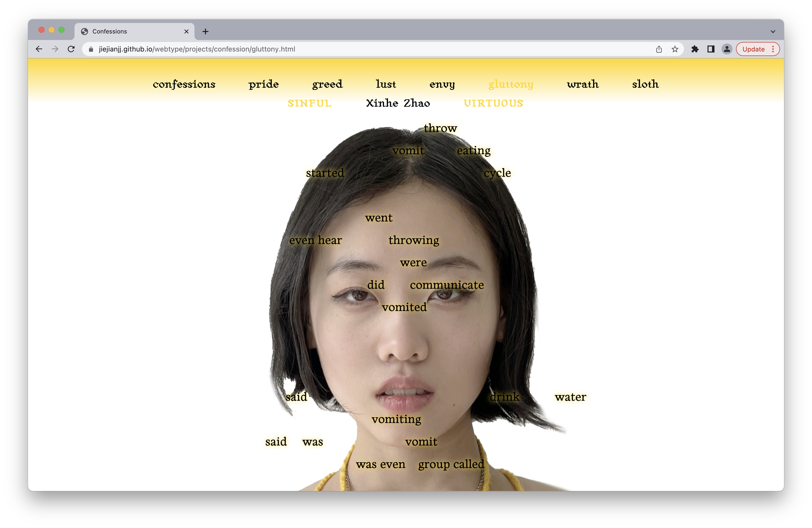Navigate to the greed page
The height and width of the screenshot is (528, 812).
[327, 84]
